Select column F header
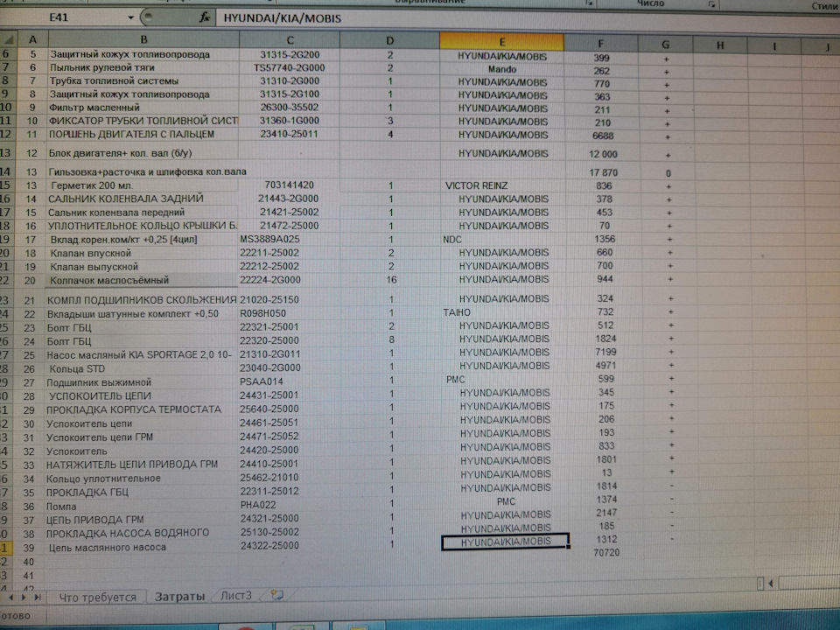The width and height of the screenshot is (840, 630). coord(600,44)
